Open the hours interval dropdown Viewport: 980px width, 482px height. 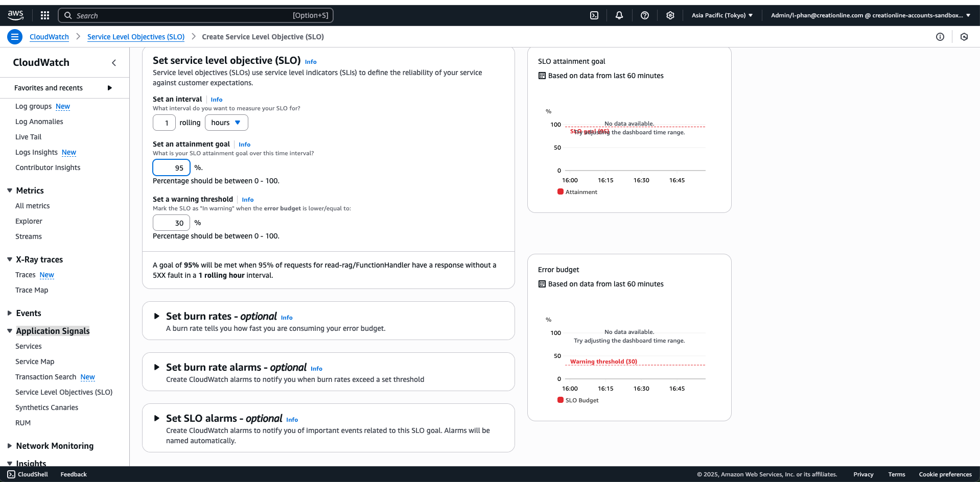226,123
